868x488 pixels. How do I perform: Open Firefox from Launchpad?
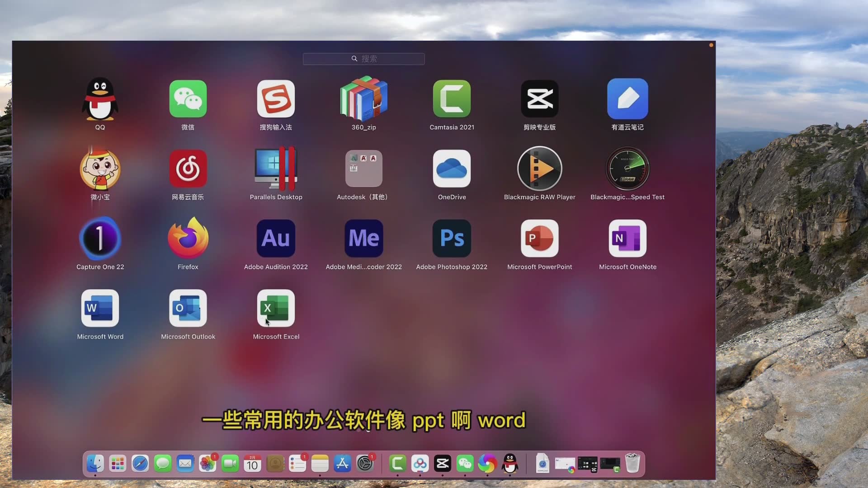point(188,238)
